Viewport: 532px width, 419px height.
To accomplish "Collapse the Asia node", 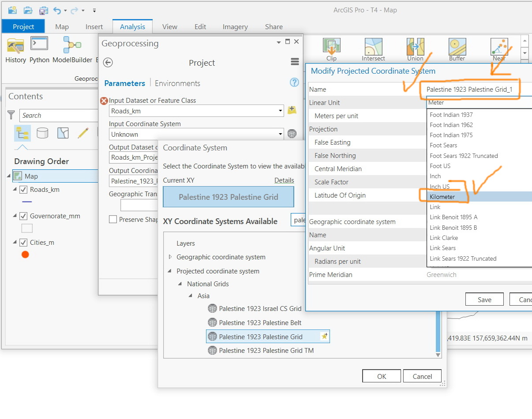I will click(x=191, y=296).
